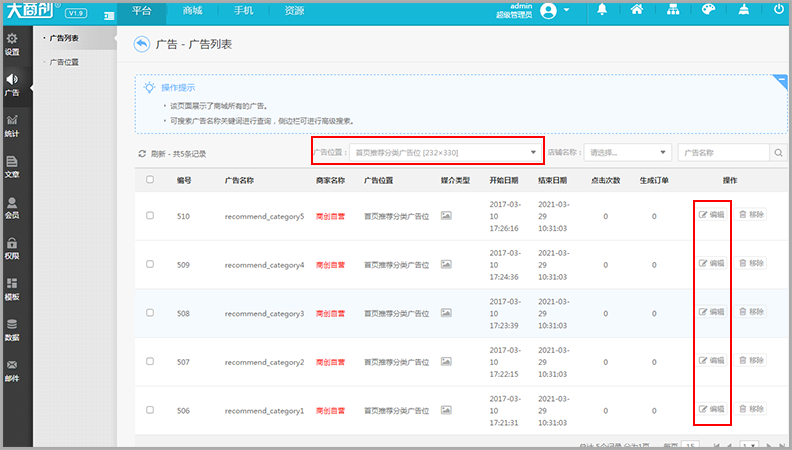Focus the 广告名称 search input
The height and width of the screenshot is (450, 792).
723,153
